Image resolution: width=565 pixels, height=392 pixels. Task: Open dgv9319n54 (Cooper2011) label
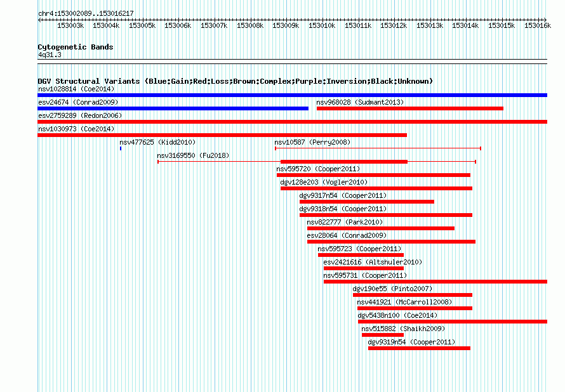click(411, 342)
